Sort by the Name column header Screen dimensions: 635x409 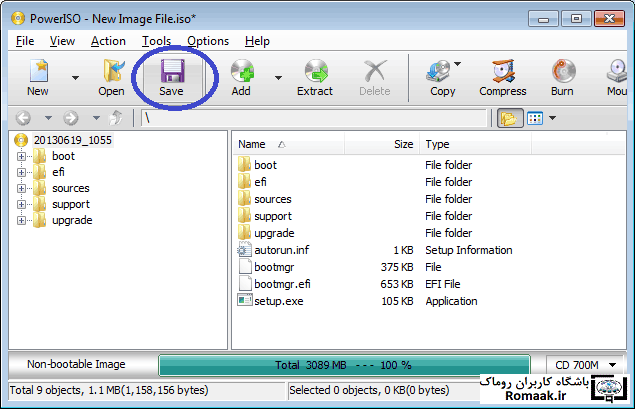[x=288, y=144]
